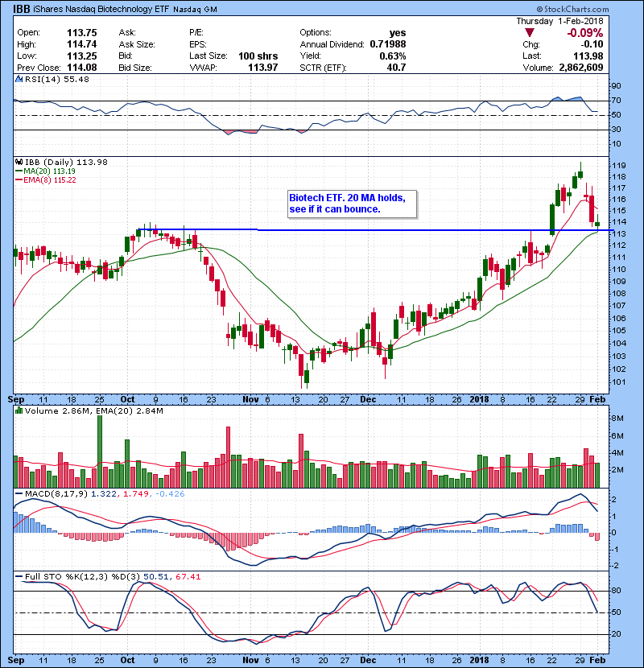The image size is (644, 668).
Task: Click the Prev Close value 114.08
Action: click(x=82, y=68)
